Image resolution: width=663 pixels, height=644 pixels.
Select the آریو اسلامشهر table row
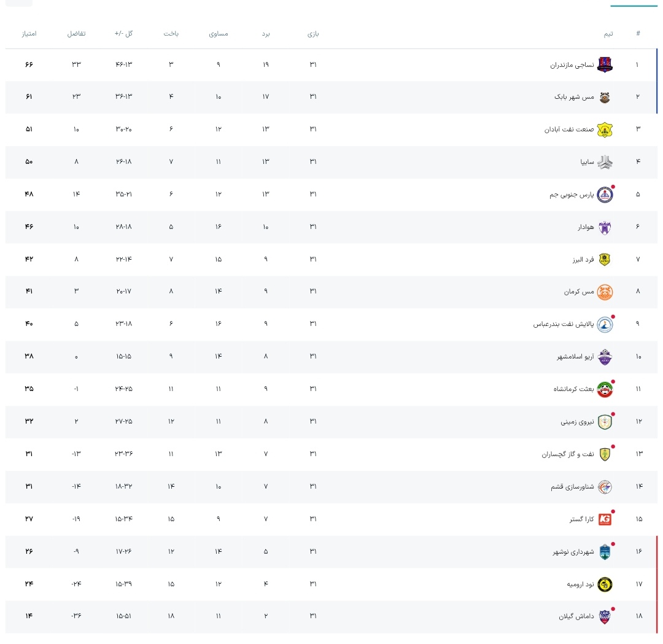tap(331, 357)
